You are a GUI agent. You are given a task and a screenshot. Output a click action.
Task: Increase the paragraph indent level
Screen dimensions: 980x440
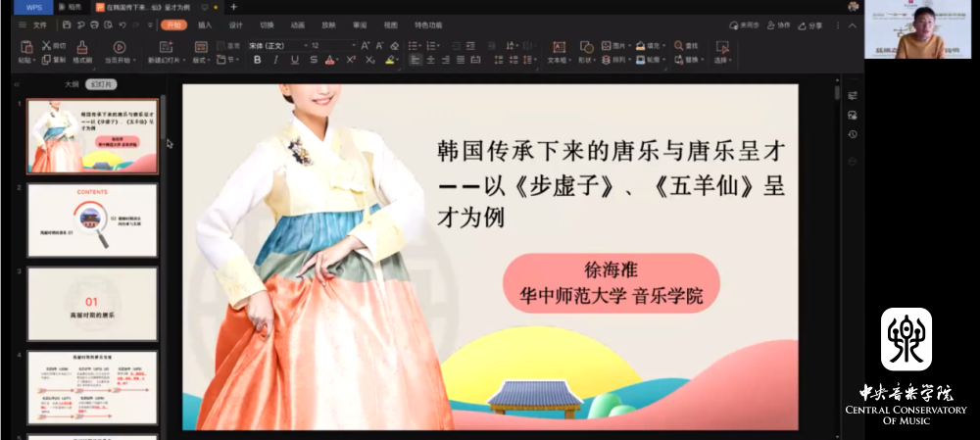point(470,46)
